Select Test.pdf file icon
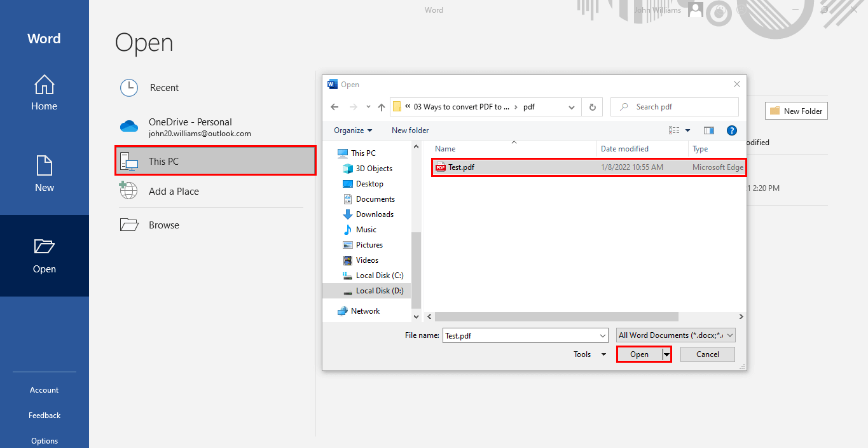868x448 pixels. point(440,167)
